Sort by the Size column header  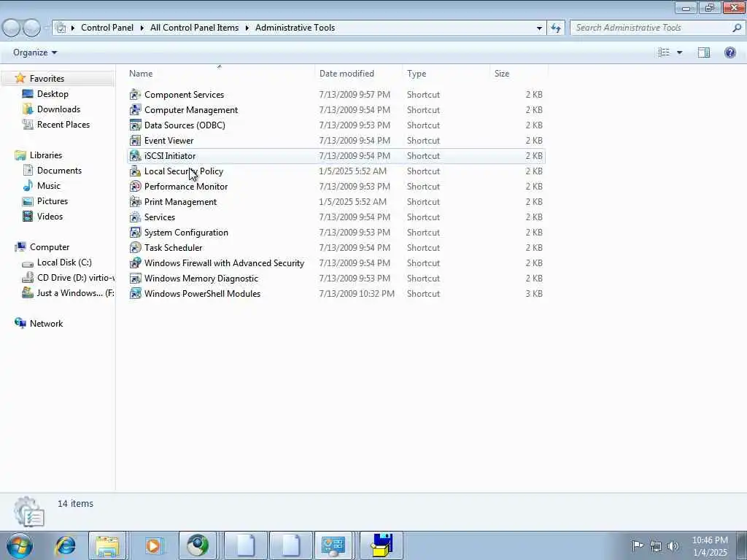point(519,74)
